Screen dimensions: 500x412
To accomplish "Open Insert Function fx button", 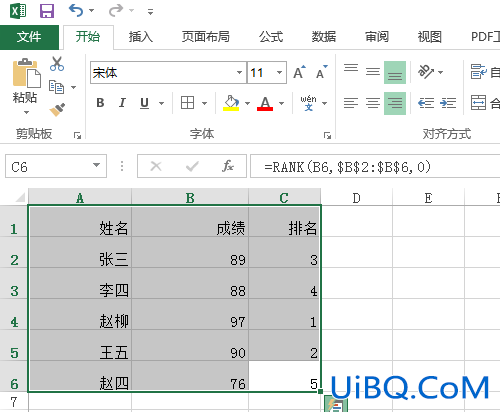I will [x=228, y=166].
